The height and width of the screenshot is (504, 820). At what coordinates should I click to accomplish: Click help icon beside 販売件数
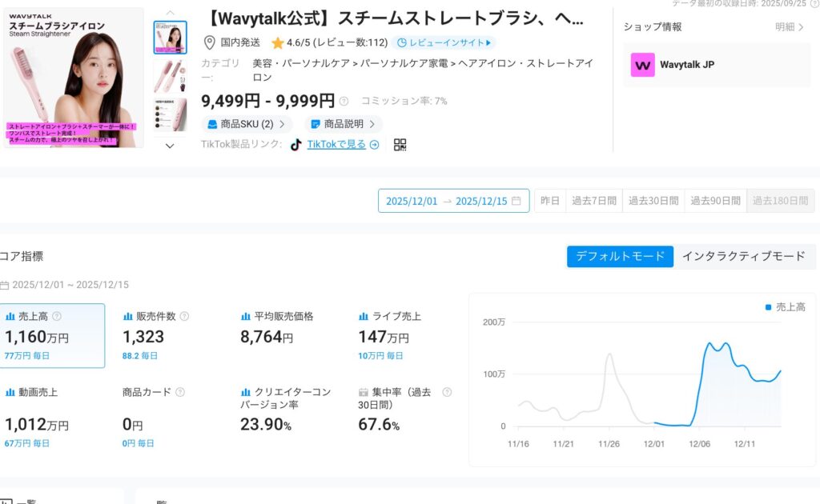click(x=185, y=317)
